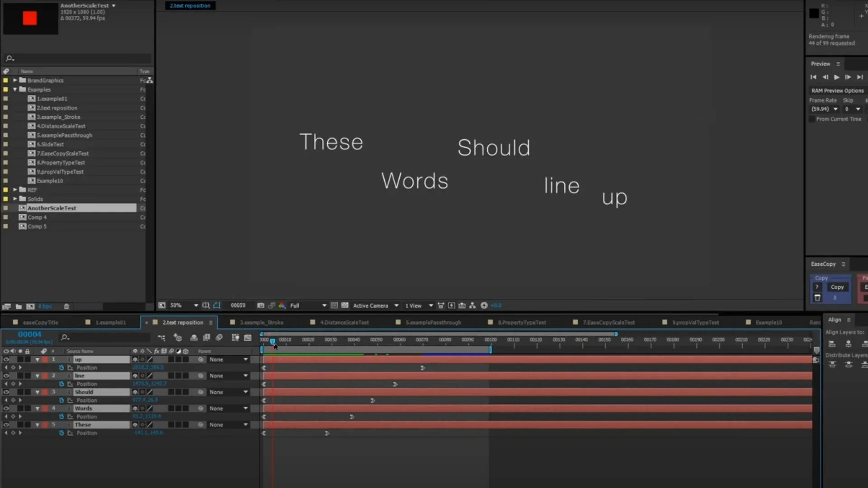Toggle Motion Blur enable button in timeline

click(219, 338)
